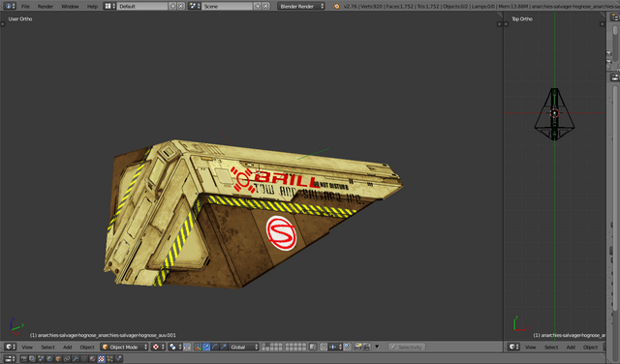620x364 pixels.
Task: Click OpenGL render animation icon
Action: pyautogui.click(x=366, y=347)
